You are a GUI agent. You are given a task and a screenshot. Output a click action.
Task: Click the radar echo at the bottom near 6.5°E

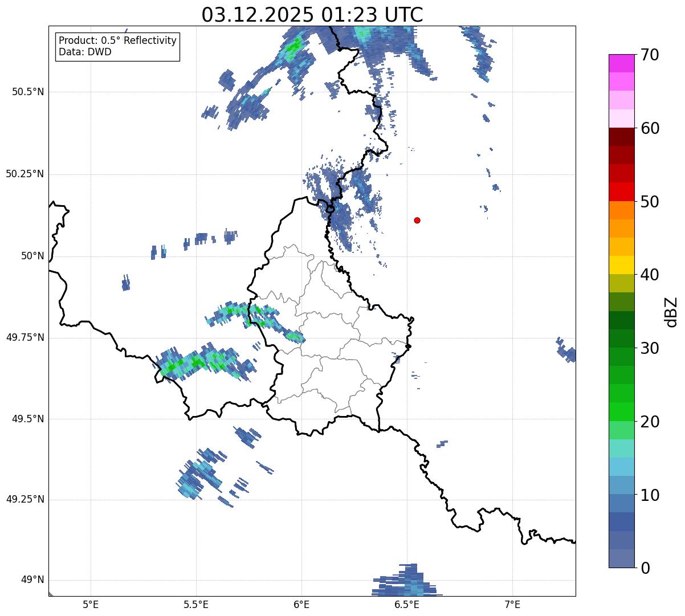(x=406, y=581)
